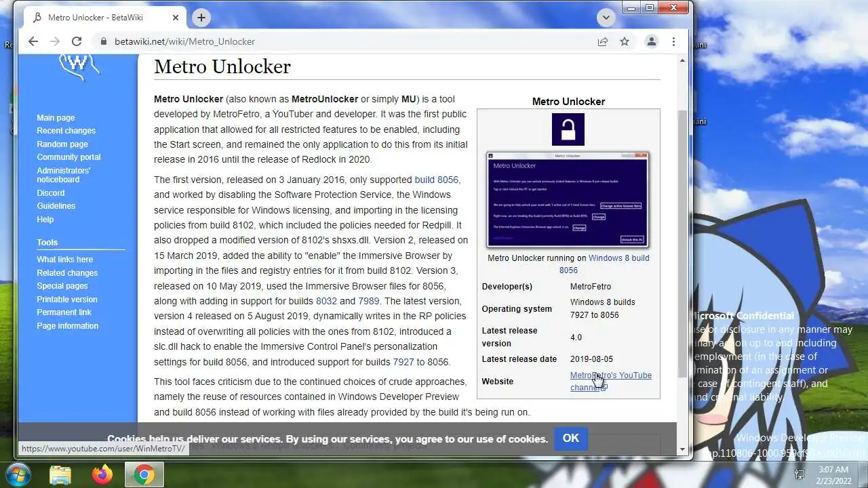The image size is (868, 488).
Task: Open File Explorer from taskbar
Action: (x=60, y=475)
